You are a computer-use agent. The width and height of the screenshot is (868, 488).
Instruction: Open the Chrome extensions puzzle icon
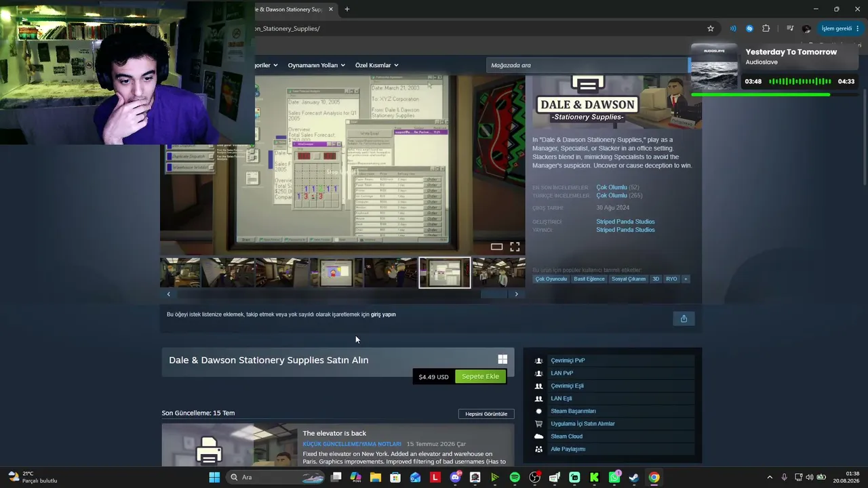(x=766, y=28)
